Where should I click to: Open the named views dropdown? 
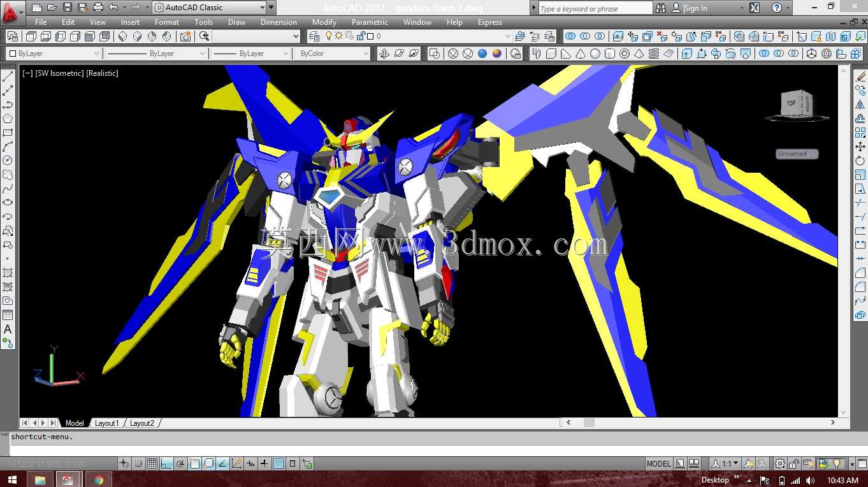coord(257,36)
